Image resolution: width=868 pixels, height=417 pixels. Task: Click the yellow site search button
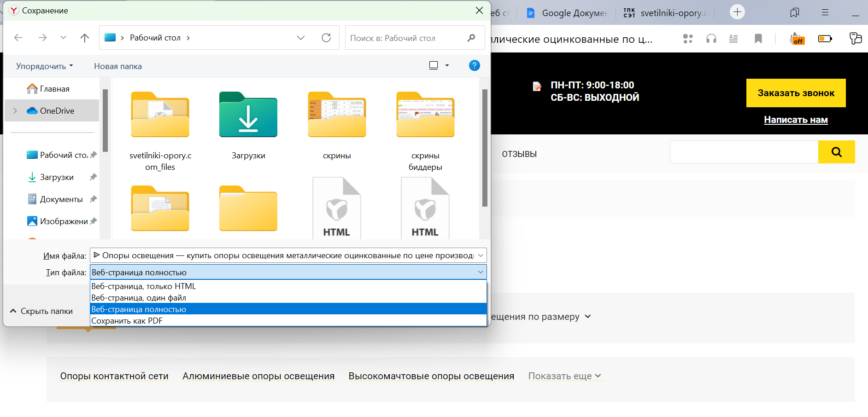(836, 152)
